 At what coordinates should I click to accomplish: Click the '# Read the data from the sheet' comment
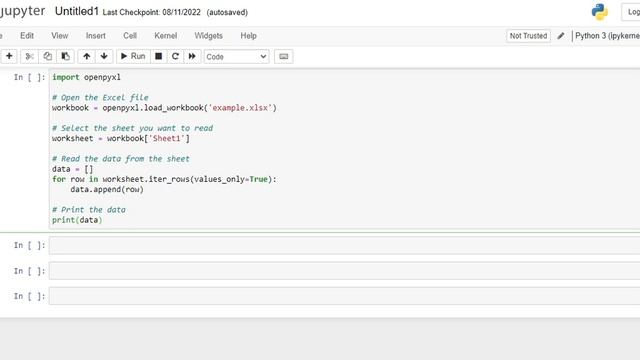[x=120, y=159]
